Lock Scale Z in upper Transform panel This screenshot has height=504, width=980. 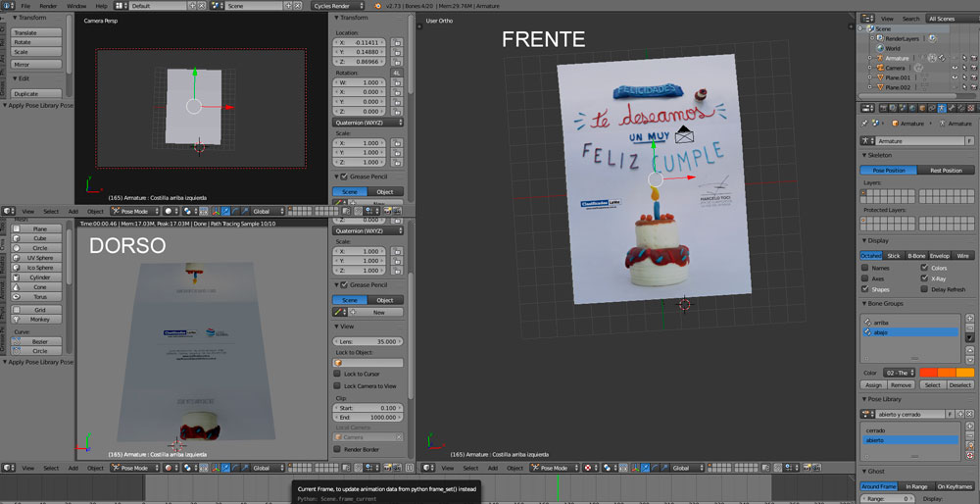pos(396,162)
